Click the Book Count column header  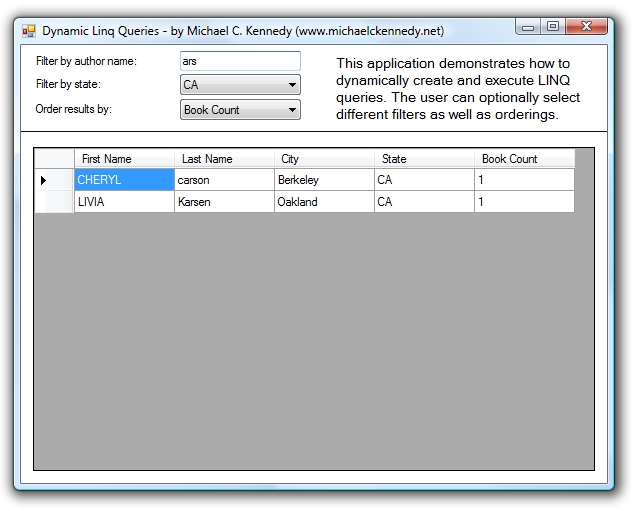point(524,159)
